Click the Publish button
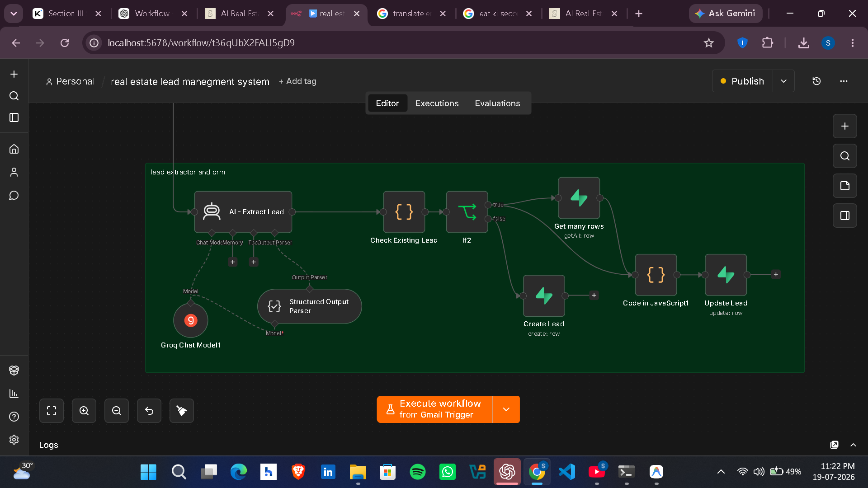Viewport: 868px width, 488px height. tap(742, 81)
